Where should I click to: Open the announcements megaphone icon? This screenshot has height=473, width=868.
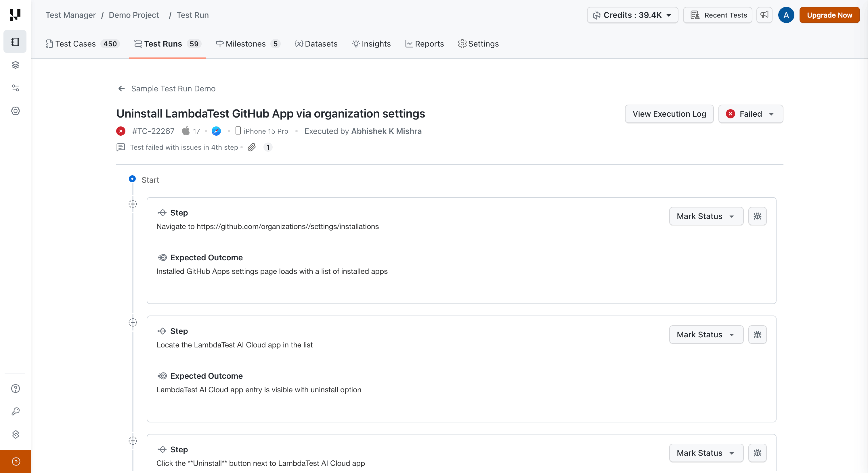coord(764,15)
